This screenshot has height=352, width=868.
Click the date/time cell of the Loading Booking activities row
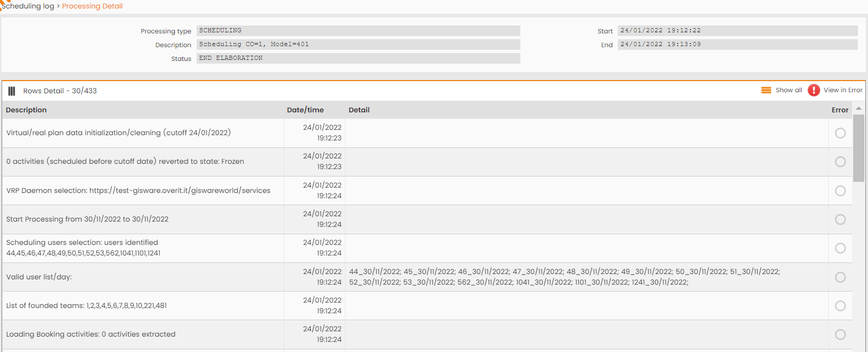[x=314, y=335]
